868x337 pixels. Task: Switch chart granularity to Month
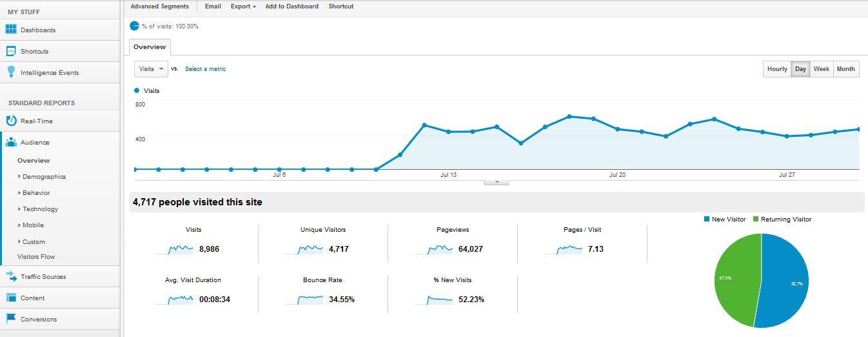845,69
